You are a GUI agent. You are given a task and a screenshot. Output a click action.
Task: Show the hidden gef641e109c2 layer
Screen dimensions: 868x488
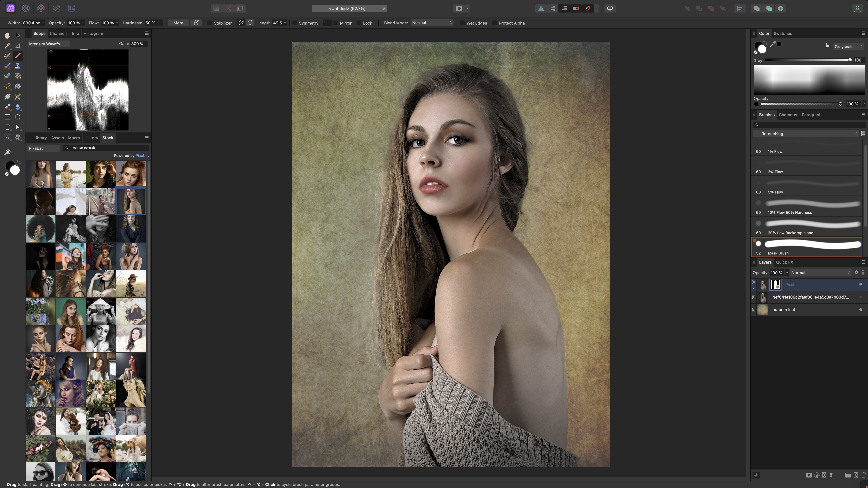(861, 297)
